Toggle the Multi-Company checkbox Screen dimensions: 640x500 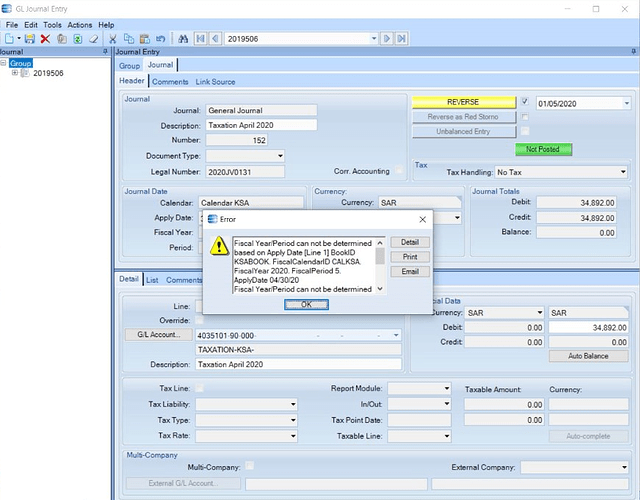click(249, 466)
